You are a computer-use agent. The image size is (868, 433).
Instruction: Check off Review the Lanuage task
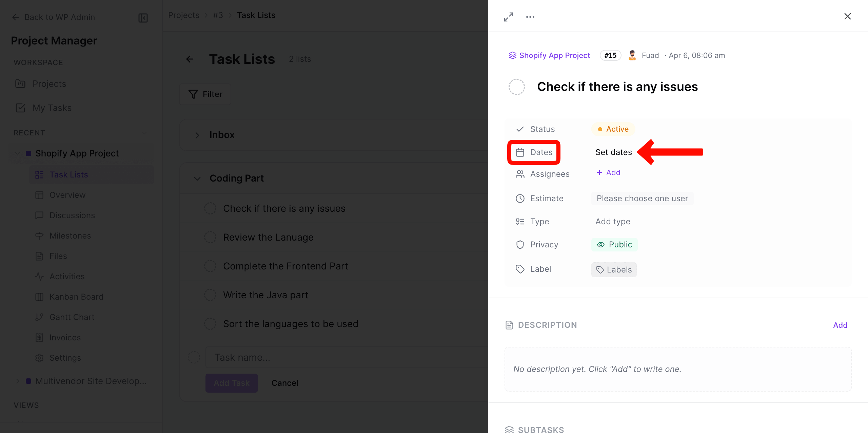(x=210, y=237)
